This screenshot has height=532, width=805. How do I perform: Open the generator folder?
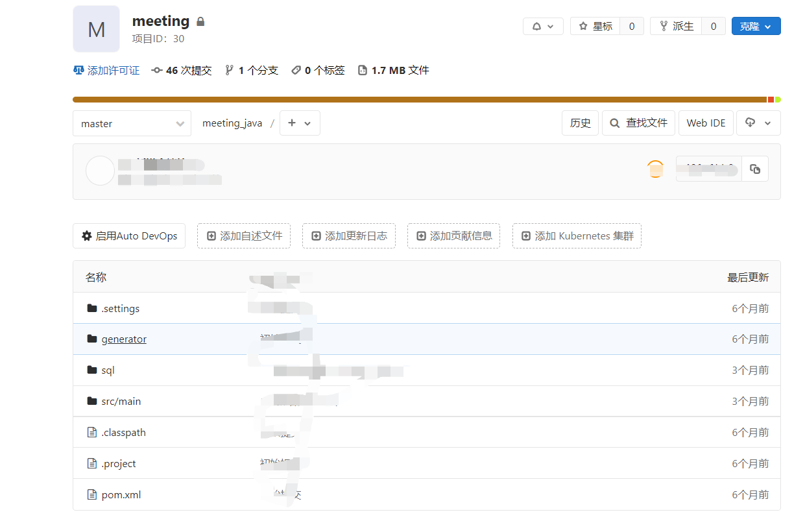point(124,339)
